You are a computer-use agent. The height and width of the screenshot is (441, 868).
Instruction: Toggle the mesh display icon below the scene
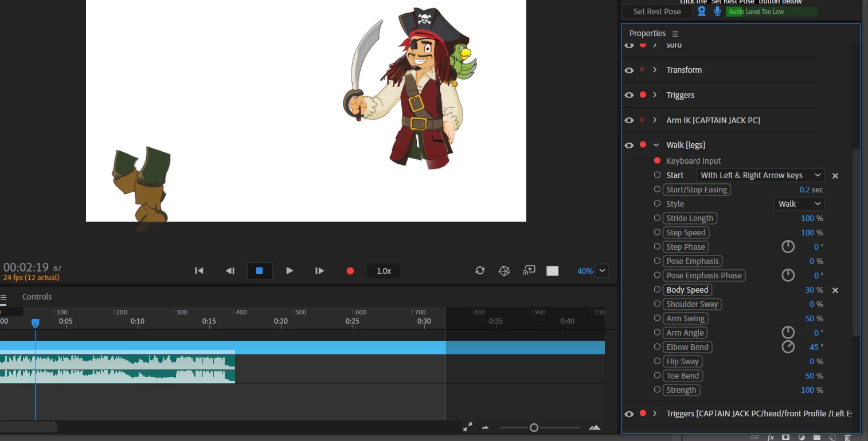coord(504,270)
